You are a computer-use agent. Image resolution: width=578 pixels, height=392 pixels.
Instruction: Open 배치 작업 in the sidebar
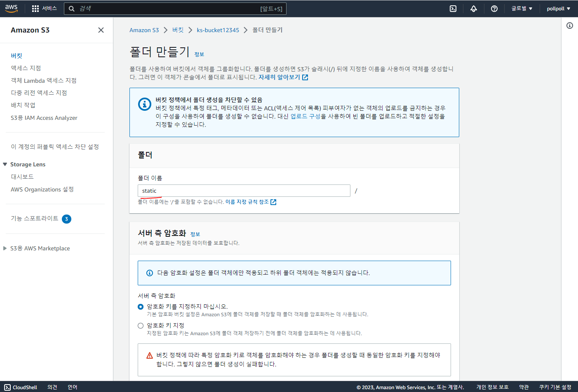23,105
